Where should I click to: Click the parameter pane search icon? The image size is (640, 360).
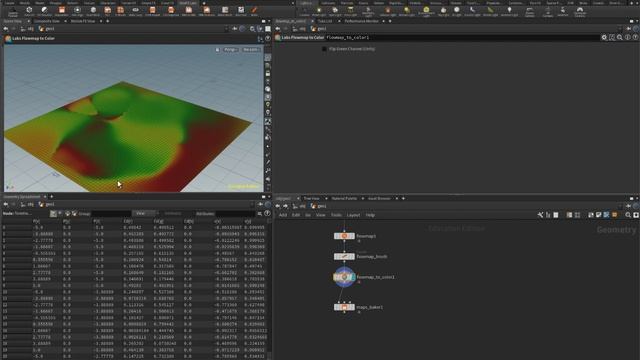(620, 38)
